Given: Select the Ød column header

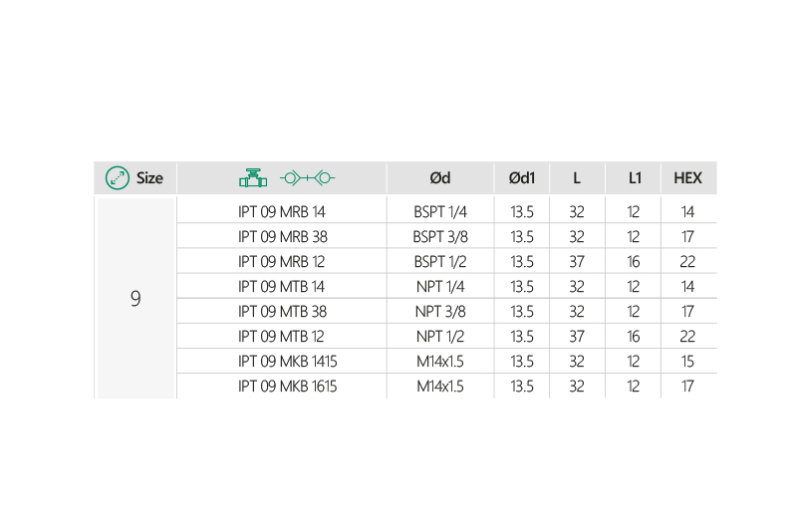Looking at the screenshot, I should (x=440, y=178).
